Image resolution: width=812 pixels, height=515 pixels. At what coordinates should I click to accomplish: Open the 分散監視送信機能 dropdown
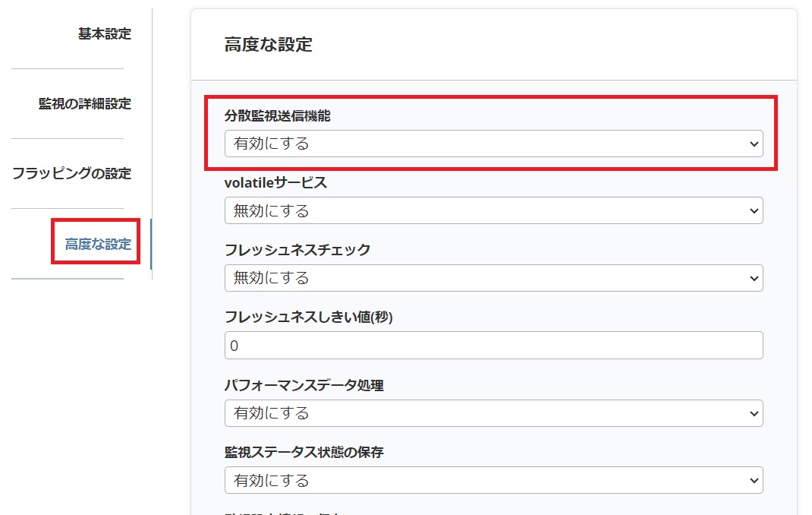(x=493, y=143)
